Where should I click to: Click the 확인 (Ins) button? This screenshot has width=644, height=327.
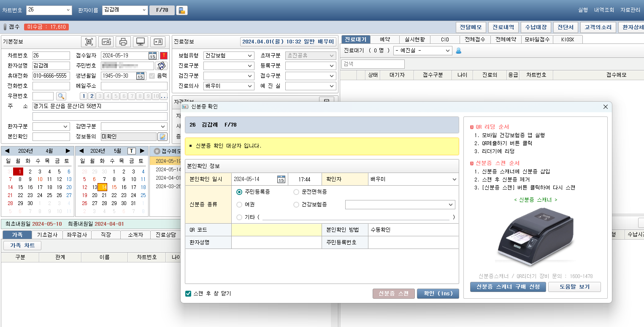(438, 294)
